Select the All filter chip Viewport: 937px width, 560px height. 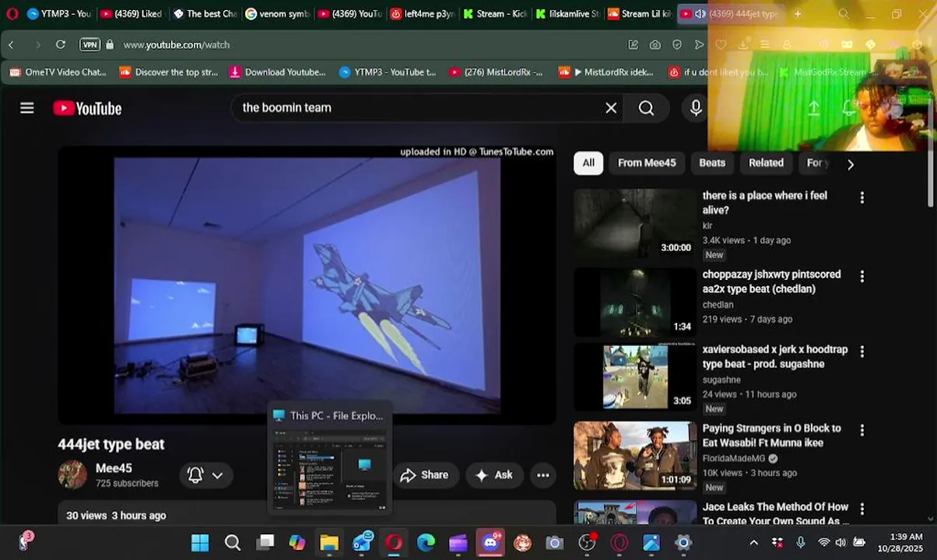[588, 163]
